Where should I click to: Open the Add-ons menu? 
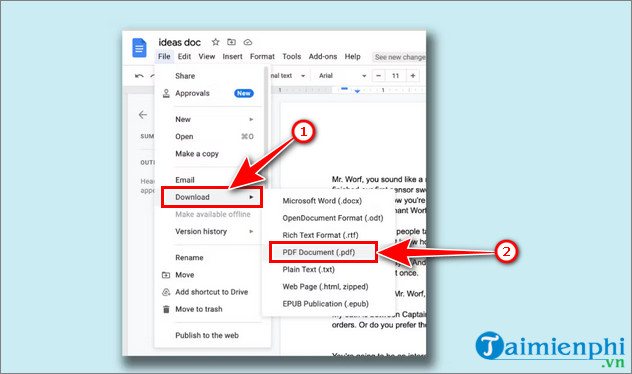click(x=322, y=57)
